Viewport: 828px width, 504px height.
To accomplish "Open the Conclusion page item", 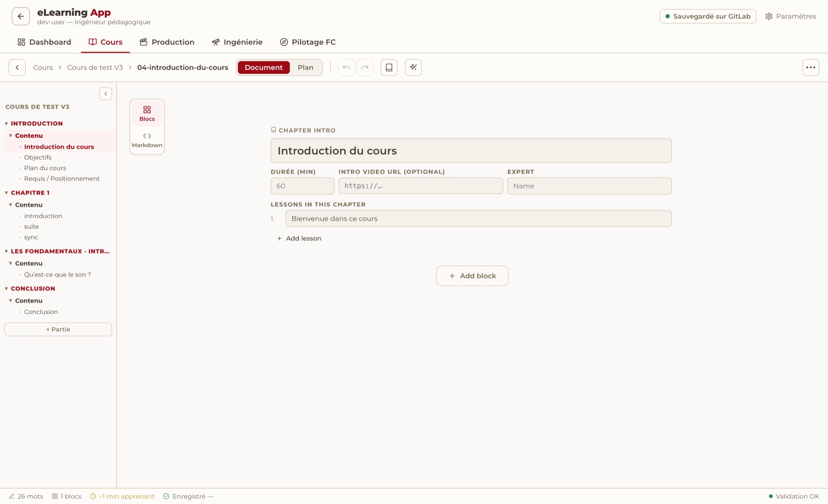I will 41,312.
